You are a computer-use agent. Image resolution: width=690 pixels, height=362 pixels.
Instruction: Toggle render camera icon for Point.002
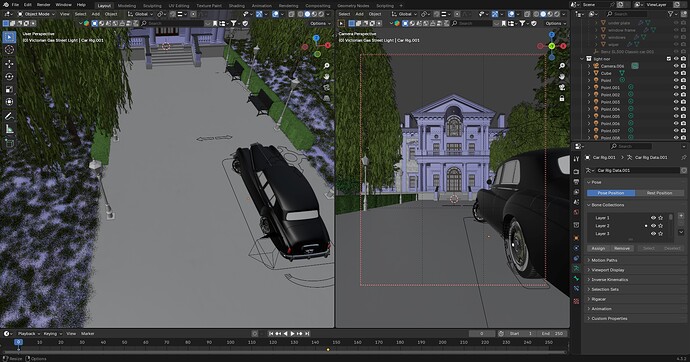pos(683,95)
